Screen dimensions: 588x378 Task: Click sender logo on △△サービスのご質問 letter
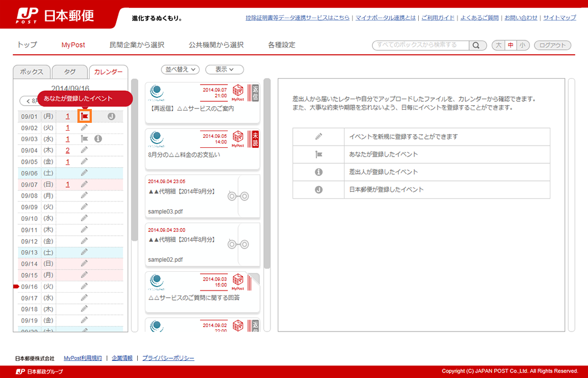pyautogui.click(x=157, y=282)
